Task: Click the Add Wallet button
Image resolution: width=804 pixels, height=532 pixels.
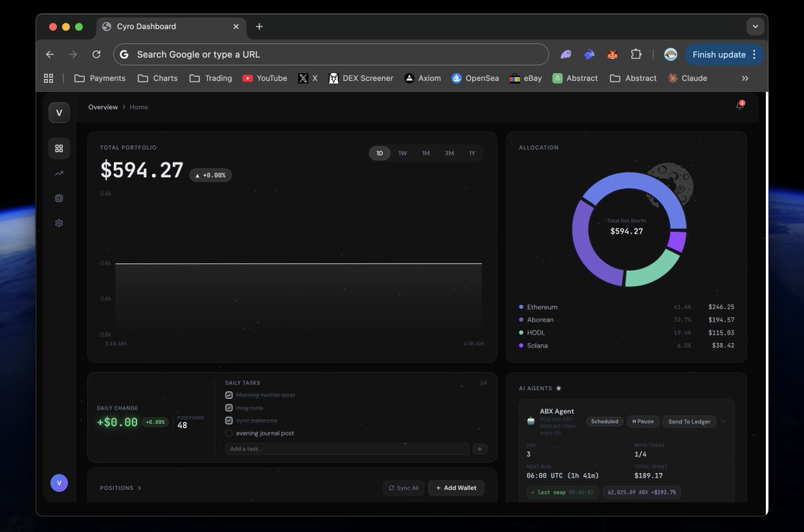Action: 456,488
